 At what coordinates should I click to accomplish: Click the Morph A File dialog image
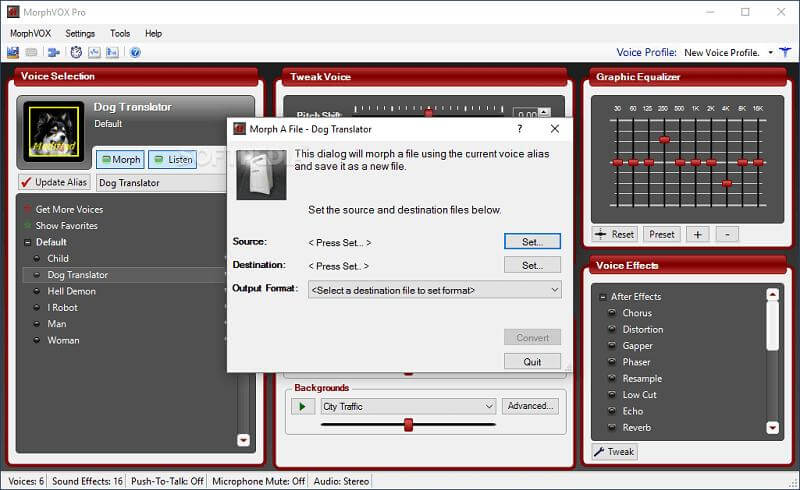(x=261, y=175)
